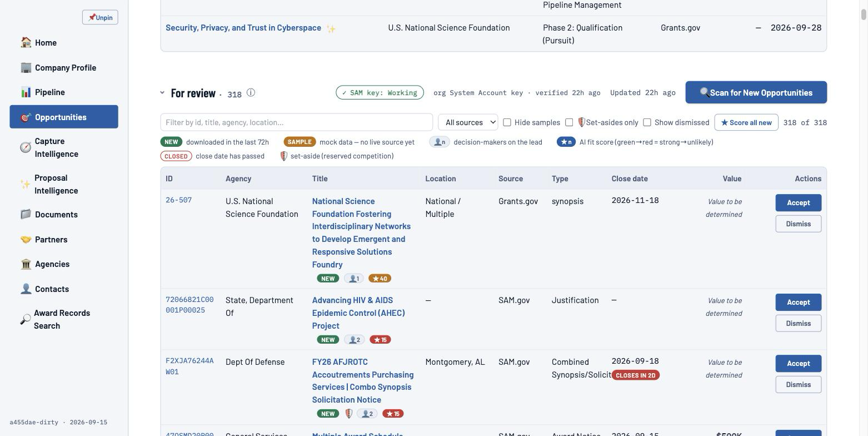
Task: Accept opportunity 26-507
Action: point(798,202)
